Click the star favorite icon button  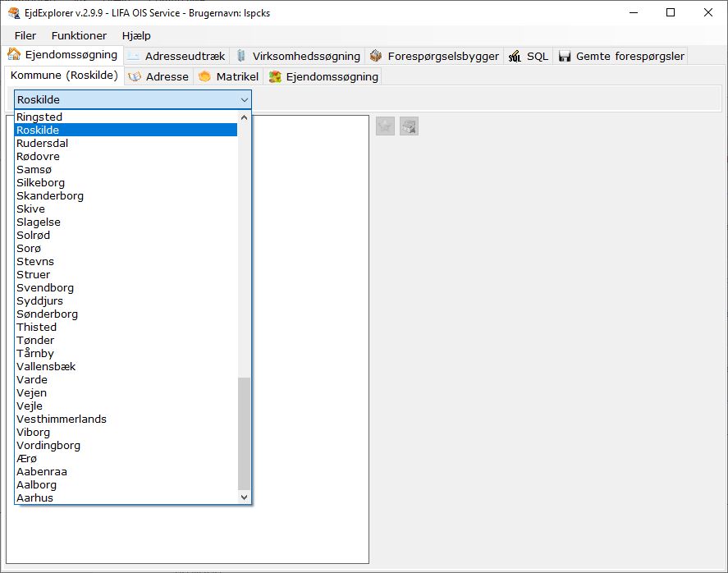tap(385, 126)
